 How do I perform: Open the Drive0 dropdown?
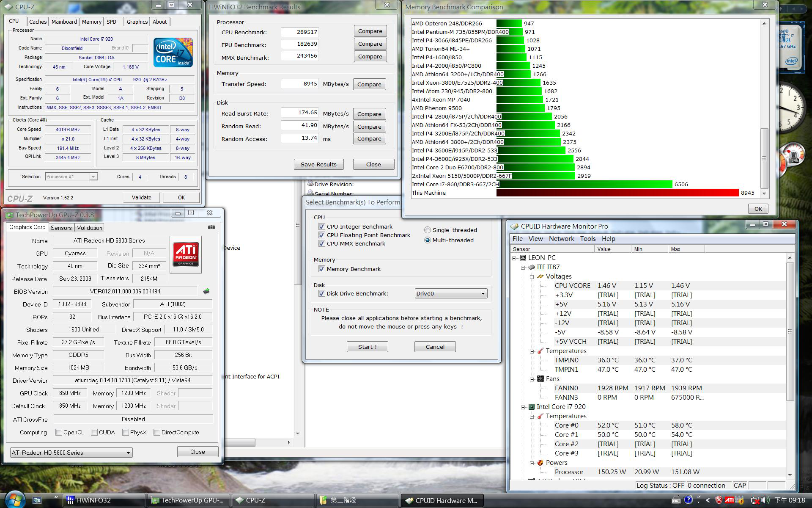click(x=451, y=293)
